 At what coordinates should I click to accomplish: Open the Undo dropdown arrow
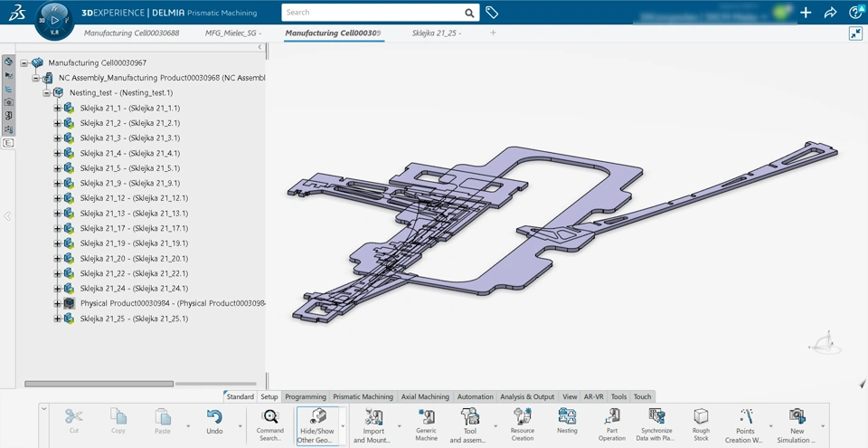pos(240,425)
